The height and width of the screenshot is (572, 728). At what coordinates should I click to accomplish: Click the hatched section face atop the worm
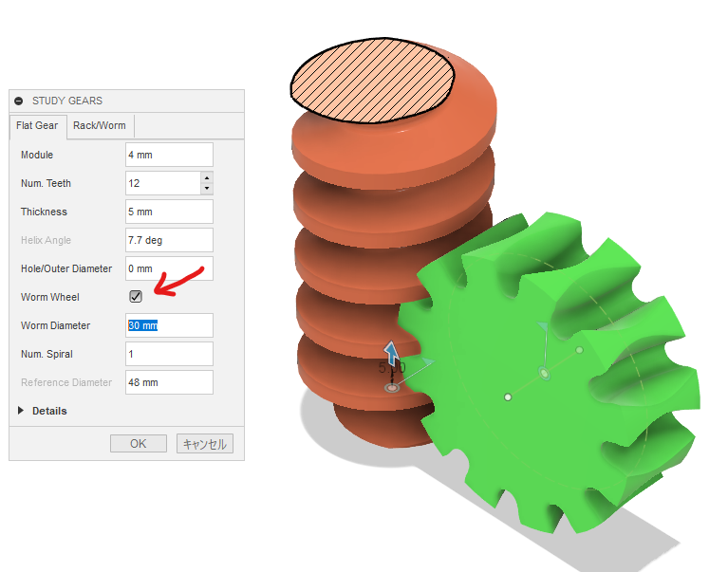[x=371, y=83]
